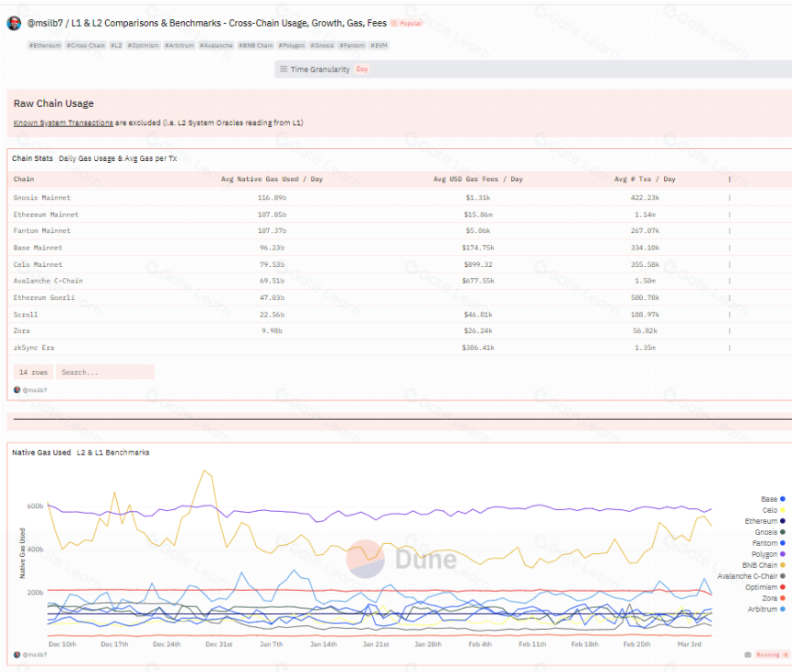792x672 pixels.
Task: Select the Ethereum Goerli row
Action: (x=399, y=298)
